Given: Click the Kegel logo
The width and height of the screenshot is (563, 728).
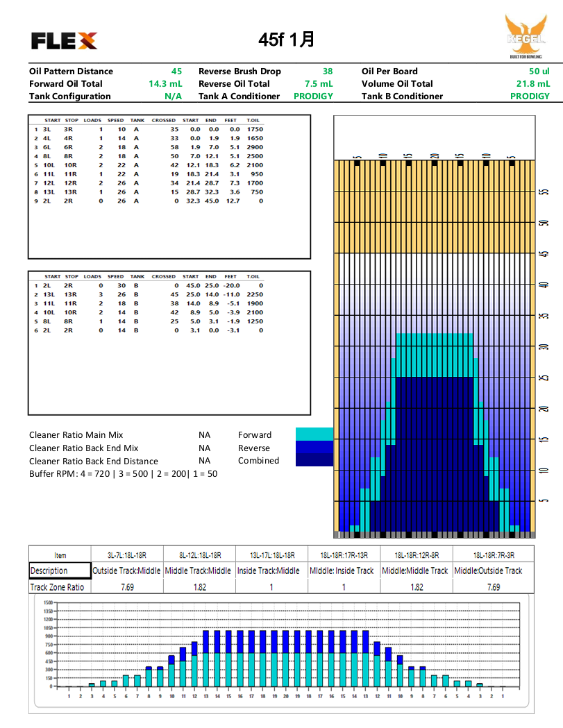Looking at the screenshot, I should pos(526,39).
